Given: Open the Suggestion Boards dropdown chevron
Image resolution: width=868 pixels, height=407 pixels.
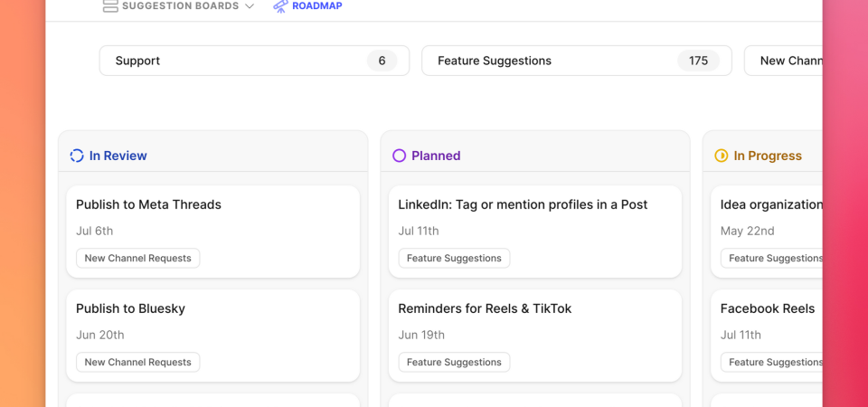Looking at the screenshot, I should point(250,6).
